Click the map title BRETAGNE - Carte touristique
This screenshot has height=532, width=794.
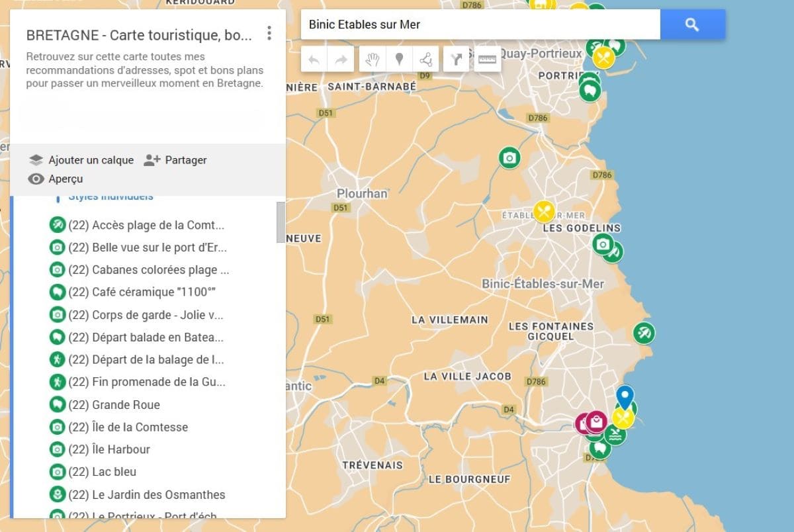(139, 36)
